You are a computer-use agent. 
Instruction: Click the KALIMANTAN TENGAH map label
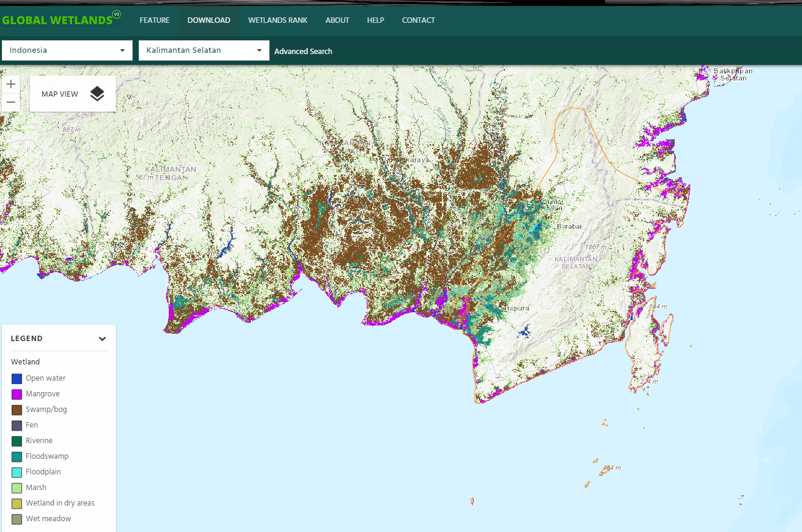pyautogui.click(x=170, y=173)
